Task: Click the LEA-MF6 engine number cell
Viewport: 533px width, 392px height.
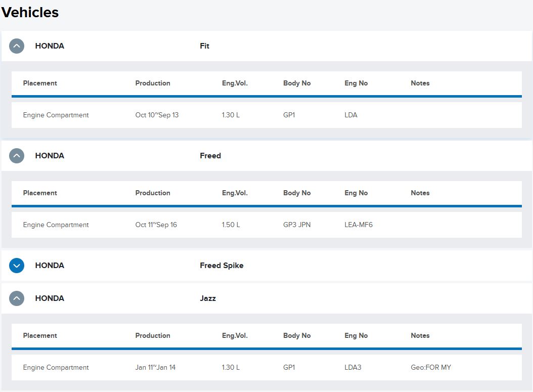Action: tap(359, 225)
